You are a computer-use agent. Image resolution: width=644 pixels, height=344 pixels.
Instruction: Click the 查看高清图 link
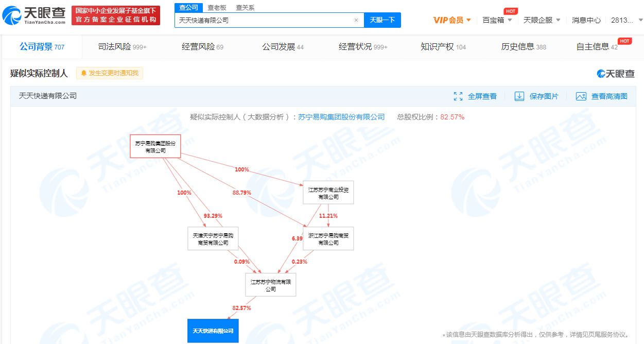point(610,96)
